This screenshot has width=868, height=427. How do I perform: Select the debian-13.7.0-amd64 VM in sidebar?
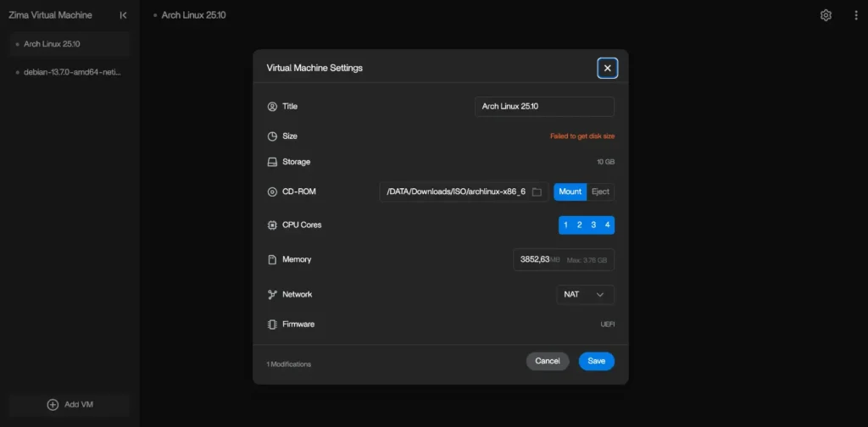(x=70, y=73)
